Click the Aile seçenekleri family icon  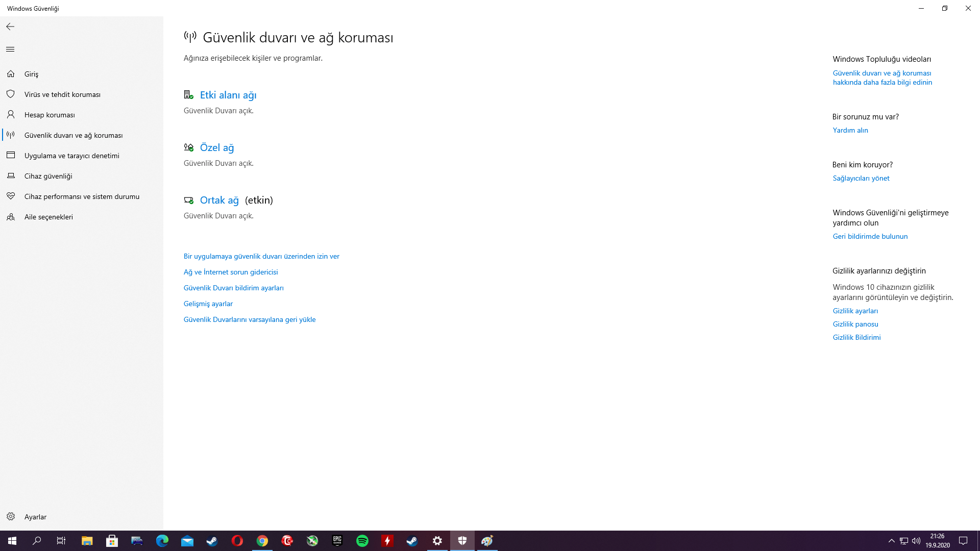coord(11,217)
